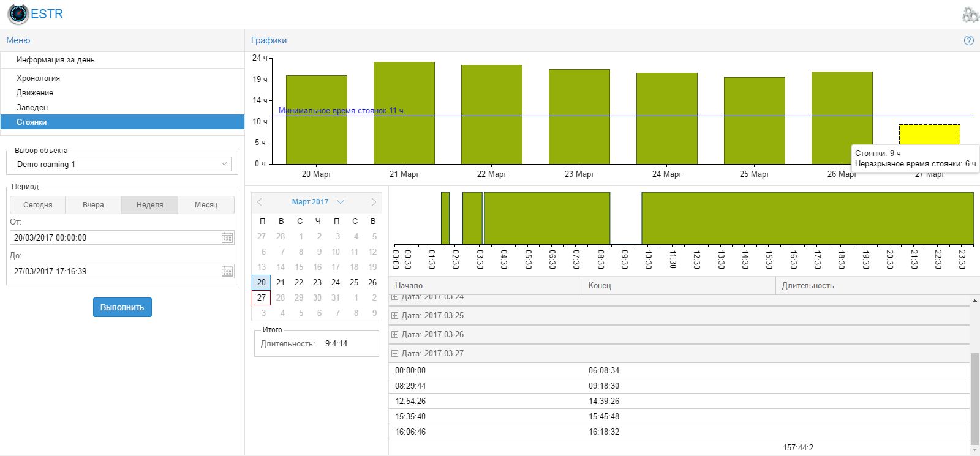
Task: Choose the Месяц period option
Action: [206, 205]
